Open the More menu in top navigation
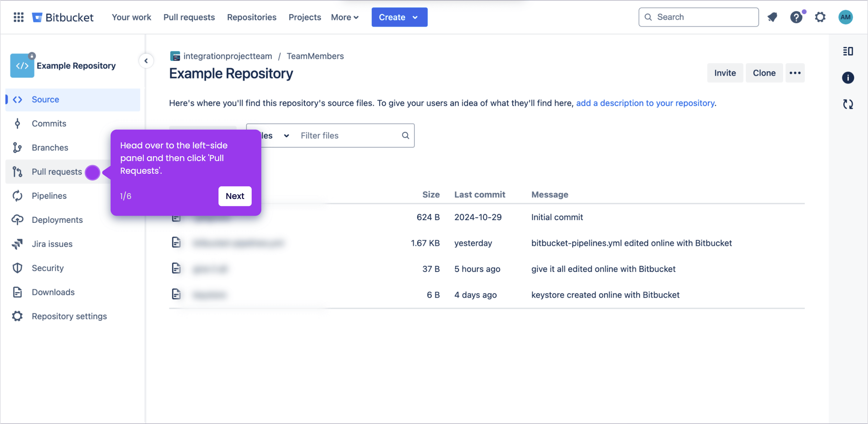The height and width of the screenshot is (424, 868). click(344, 17)
